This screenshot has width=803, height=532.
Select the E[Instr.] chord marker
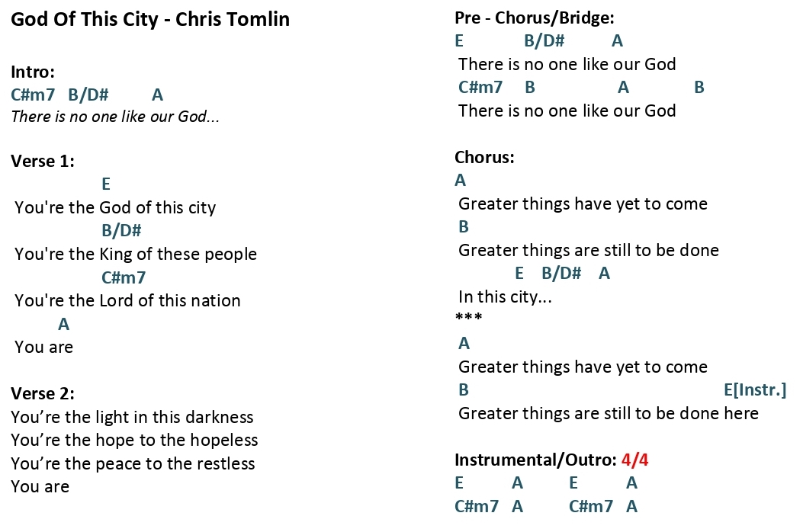coord(755,390)
